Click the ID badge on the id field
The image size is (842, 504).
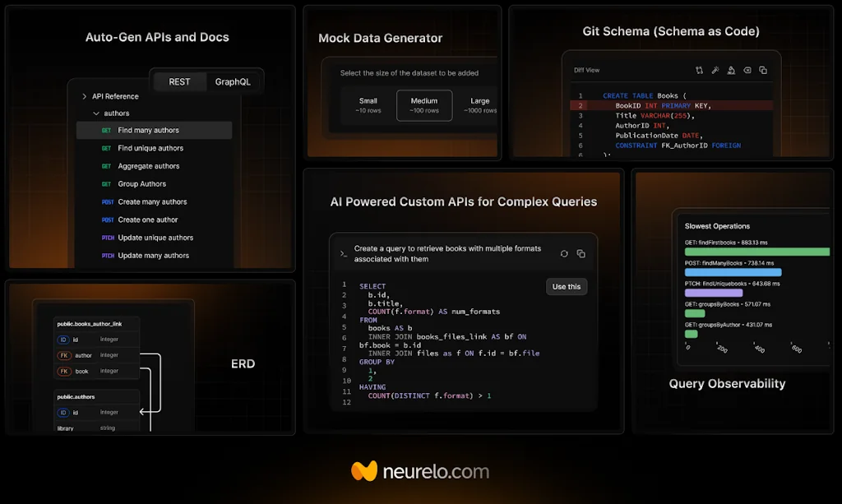[64, 339]
